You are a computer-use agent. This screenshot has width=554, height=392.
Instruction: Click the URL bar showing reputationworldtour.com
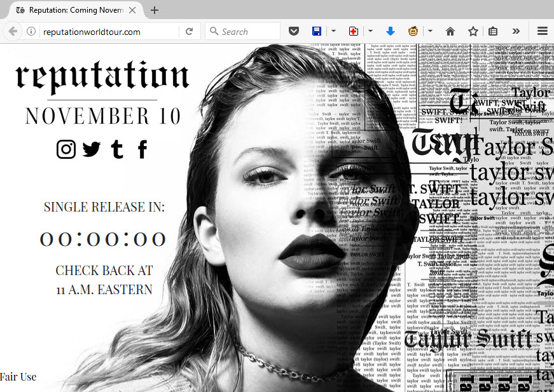tap(109, 32)
